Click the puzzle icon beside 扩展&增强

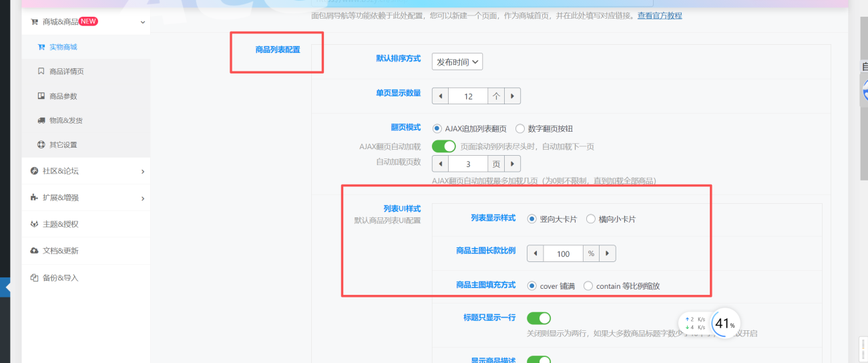click(35, 198)
